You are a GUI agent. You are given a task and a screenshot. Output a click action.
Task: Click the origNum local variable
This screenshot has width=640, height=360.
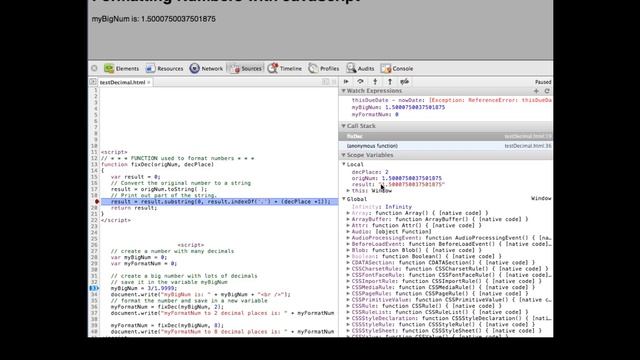coord(396,178)
